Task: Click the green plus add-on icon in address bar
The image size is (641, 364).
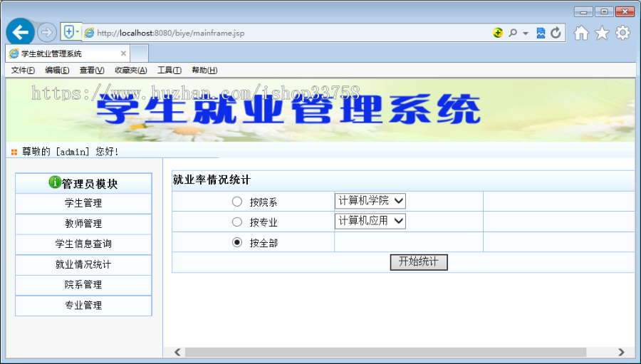Action: click(498, 33)
